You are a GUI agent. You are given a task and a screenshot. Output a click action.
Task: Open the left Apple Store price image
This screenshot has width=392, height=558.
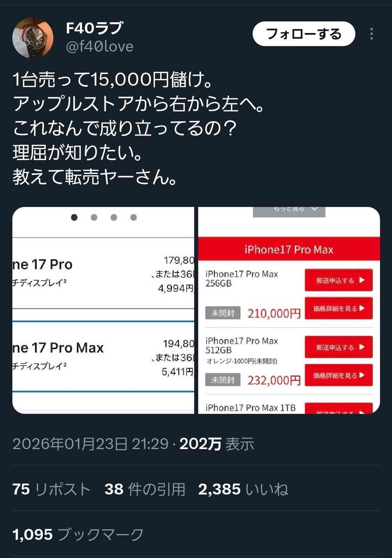(103, 310)
